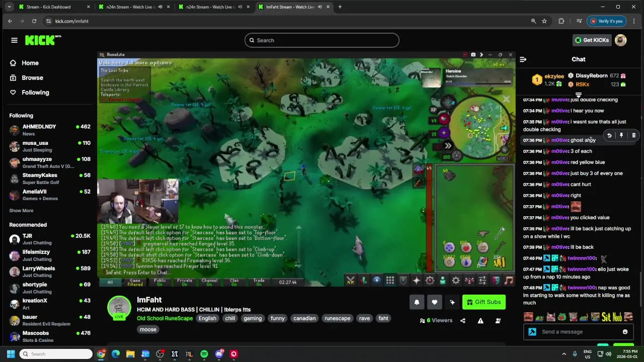The image size is (644, 362).
Task: Select the Channel chat tab in game
Action: click(x=209, y=282)
